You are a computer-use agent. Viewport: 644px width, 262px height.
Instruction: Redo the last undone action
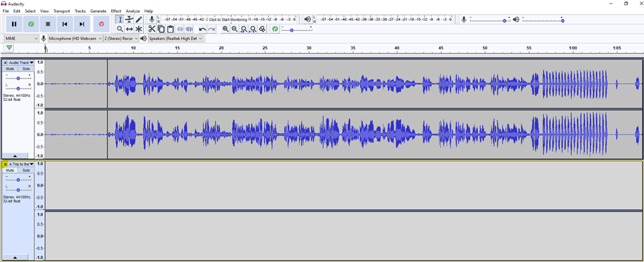pyautogui.click(x=212, y=29)
